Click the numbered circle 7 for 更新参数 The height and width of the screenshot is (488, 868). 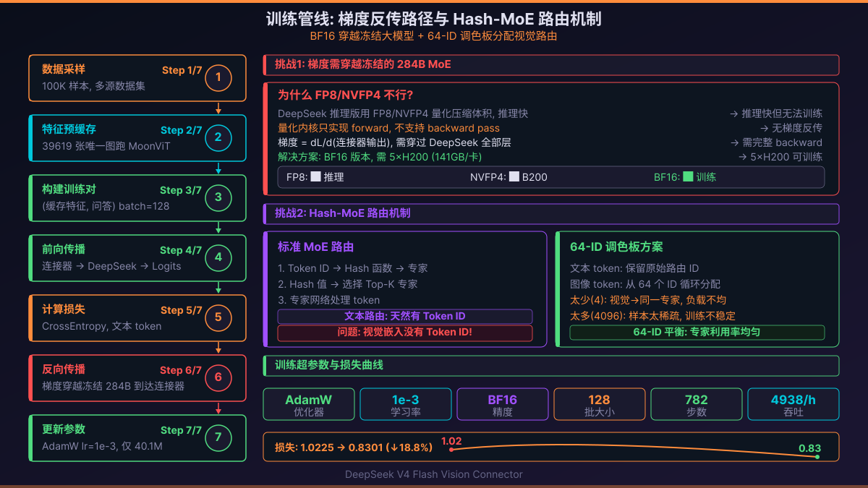pyautogui.click(x=218, y=437)
